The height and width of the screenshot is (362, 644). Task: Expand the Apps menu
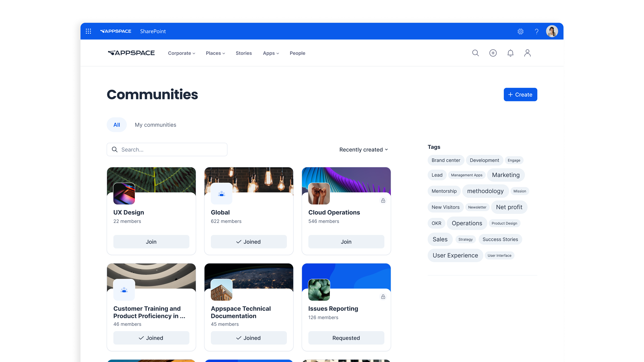(271, 53)
